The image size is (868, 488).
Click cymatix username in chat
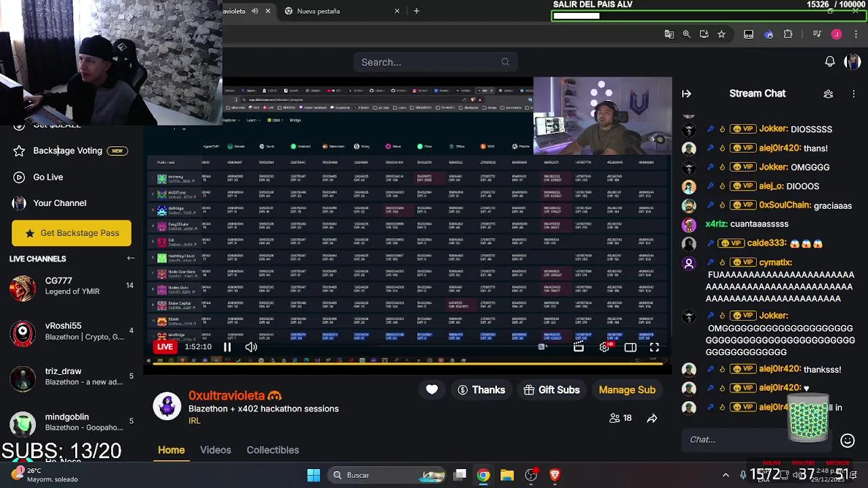point(775,262)
